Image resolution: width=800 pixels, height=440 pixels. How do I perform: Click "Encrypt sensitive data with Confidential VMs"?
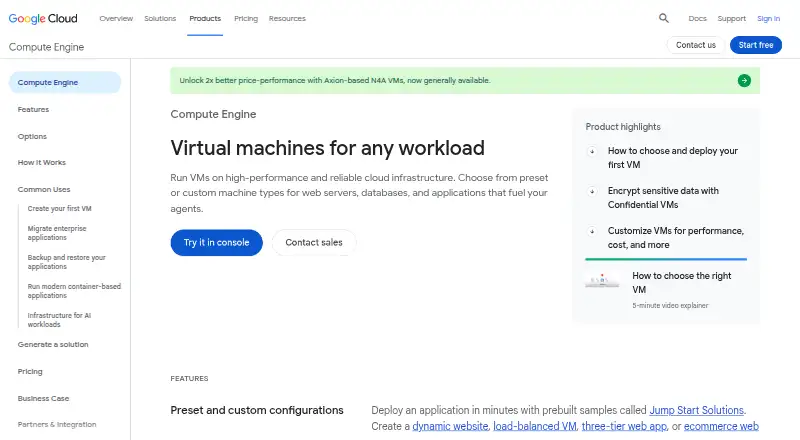[x=663, y=198]
